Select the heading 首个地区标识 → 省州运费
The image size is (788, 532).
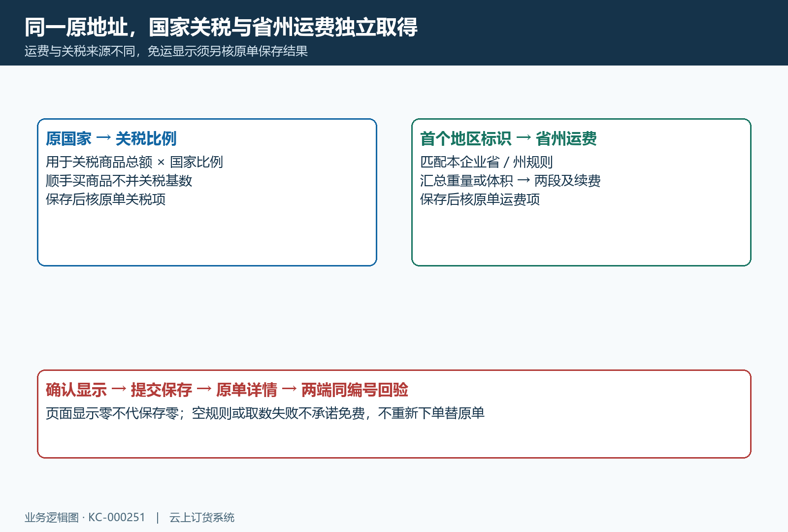[x=508, y=139]
